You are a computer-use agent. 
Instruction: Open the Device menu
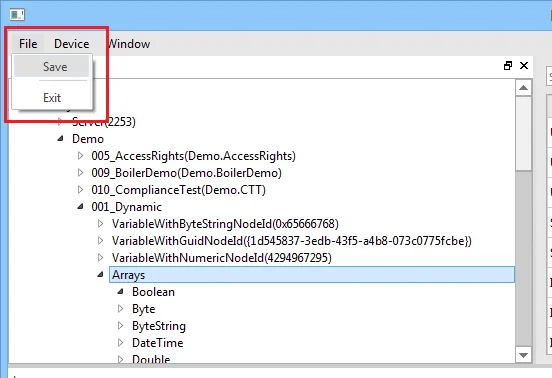pos(71,44)
